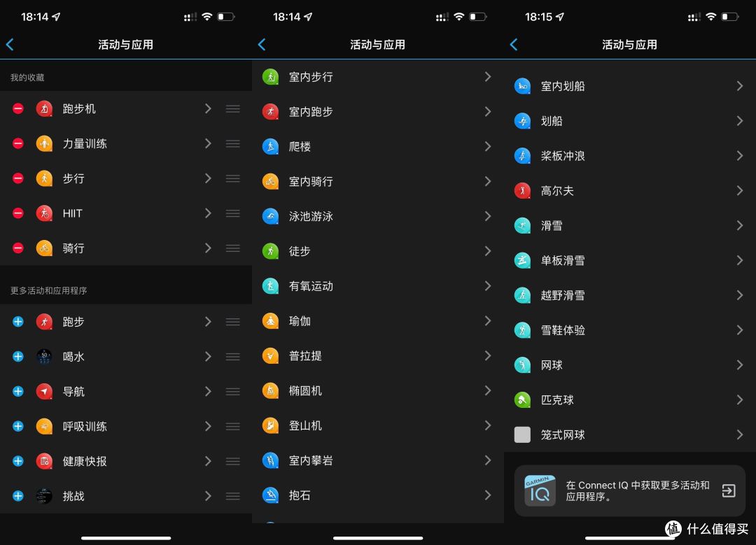Go back from the middle screen
The height and width of the screenshot is (545, 756).
[x=262, y=45]
